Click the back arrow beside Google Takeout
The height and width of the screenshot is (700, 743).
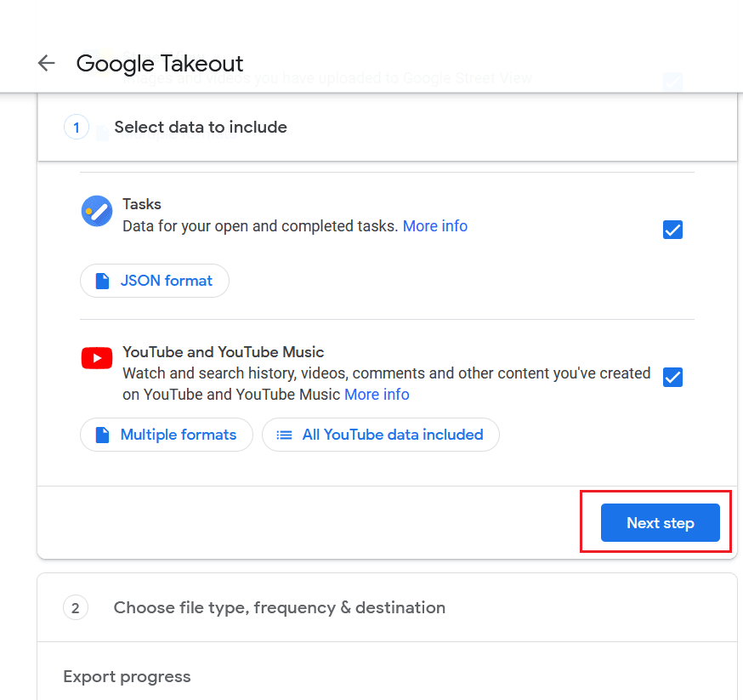(x=46, y=63)
